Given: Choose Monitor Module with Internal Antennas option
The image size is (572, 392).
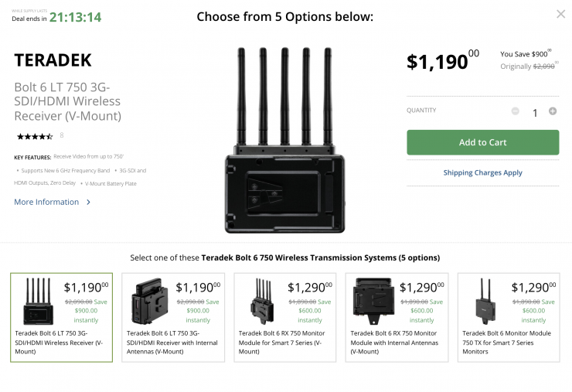Looking at the screenshot, I should [397, 343].
